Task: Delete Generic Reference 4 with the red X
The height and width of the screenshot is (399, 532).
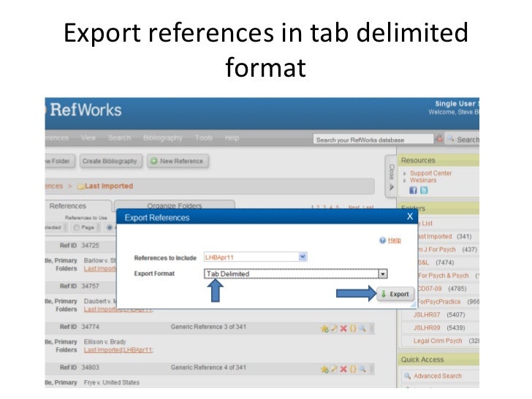Action: click(343, 369)
